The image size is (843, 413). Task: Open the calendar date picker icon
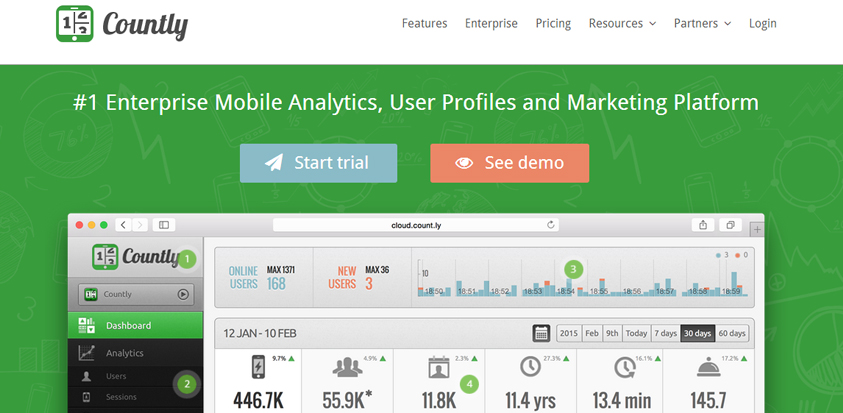point(541,333)
